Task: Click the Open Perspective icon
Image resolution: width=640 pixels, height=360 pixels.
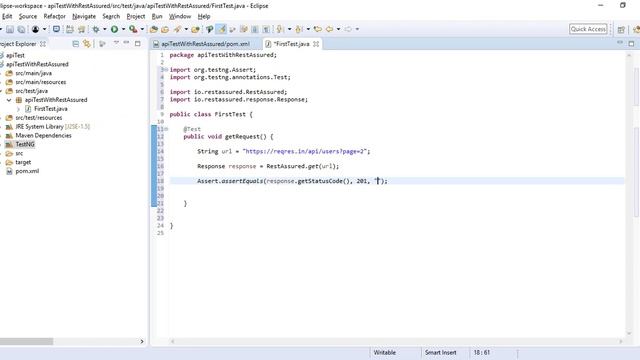Action: click(621, 29)
